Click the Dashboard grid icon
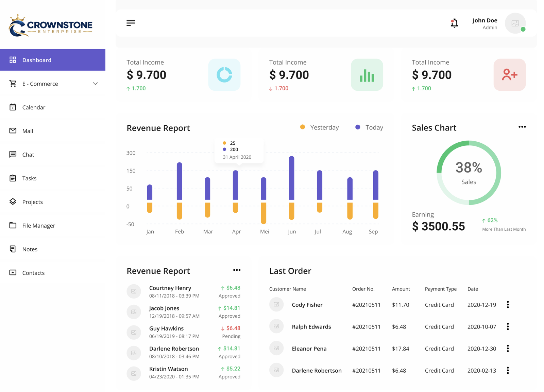 (13, 60)
